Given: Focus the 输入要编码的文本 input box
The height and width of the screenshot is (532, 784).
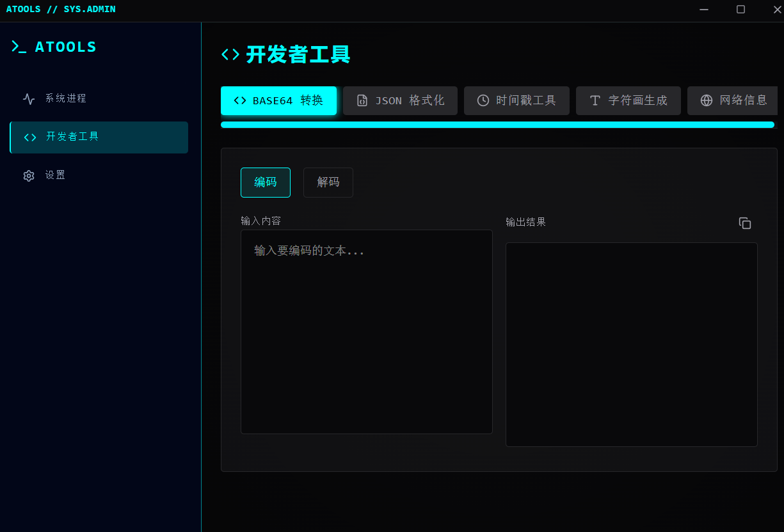Looking at the screenshot, I should (x=367, y=332).
